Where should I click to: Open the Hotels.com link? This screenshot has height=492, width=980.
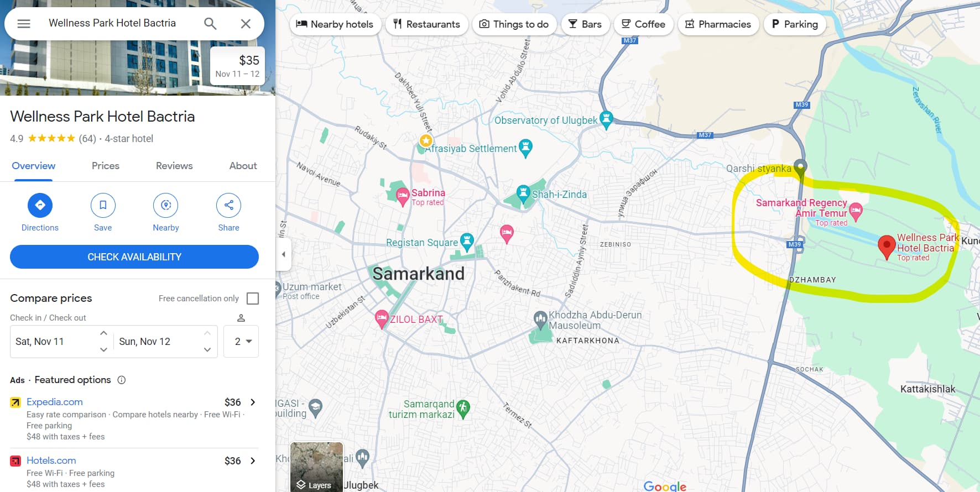(x=51, y=460)
